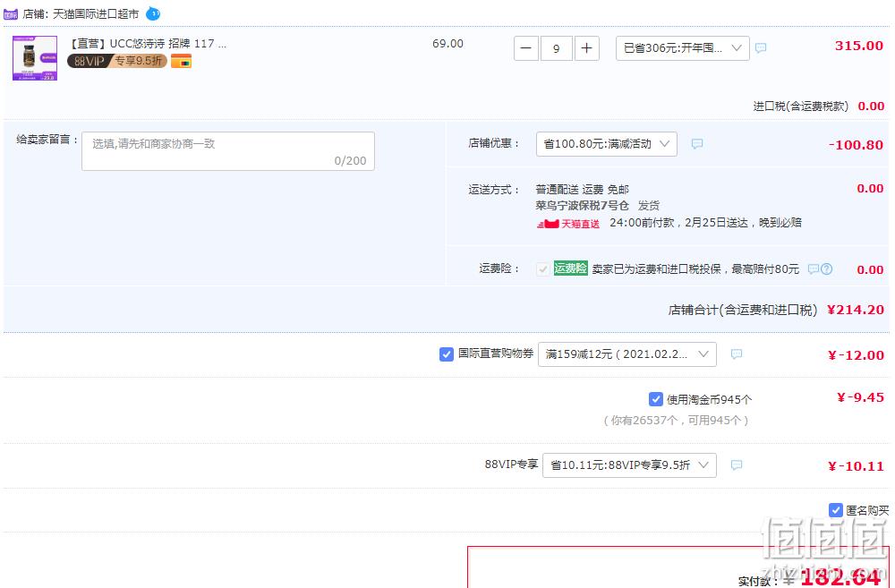
Task: Open the 天猫国际进口超市 store link
Action: pos(96,13)
